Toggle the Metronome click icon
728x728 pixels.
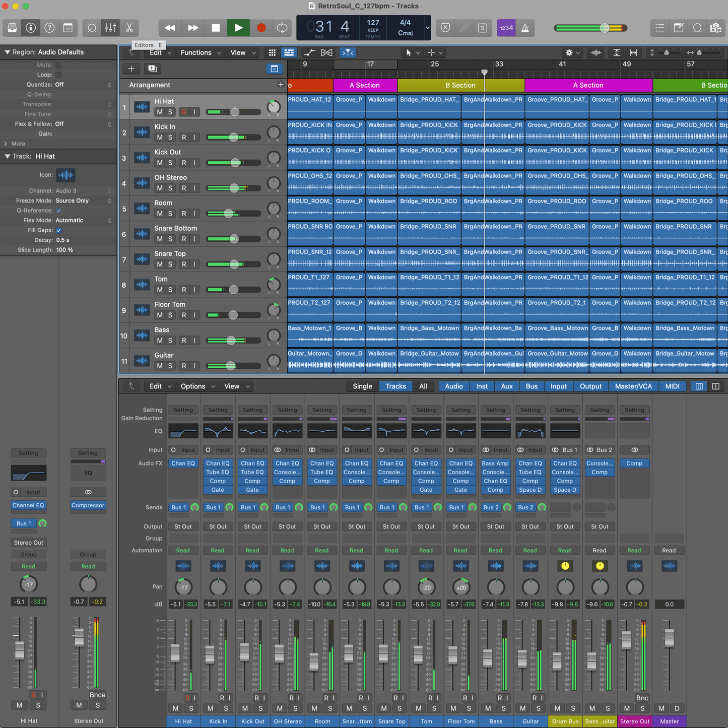point(525,28)
